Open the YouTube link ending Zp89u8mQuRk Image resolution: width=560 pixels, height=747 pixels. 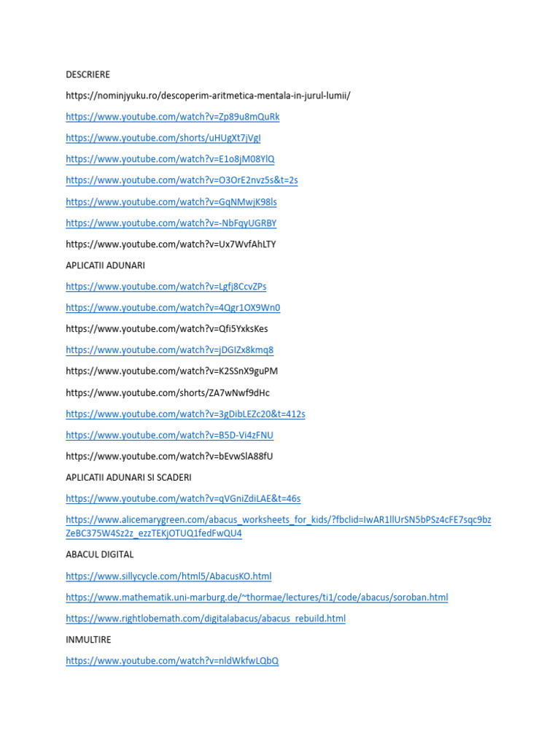[x=172, y=117]
